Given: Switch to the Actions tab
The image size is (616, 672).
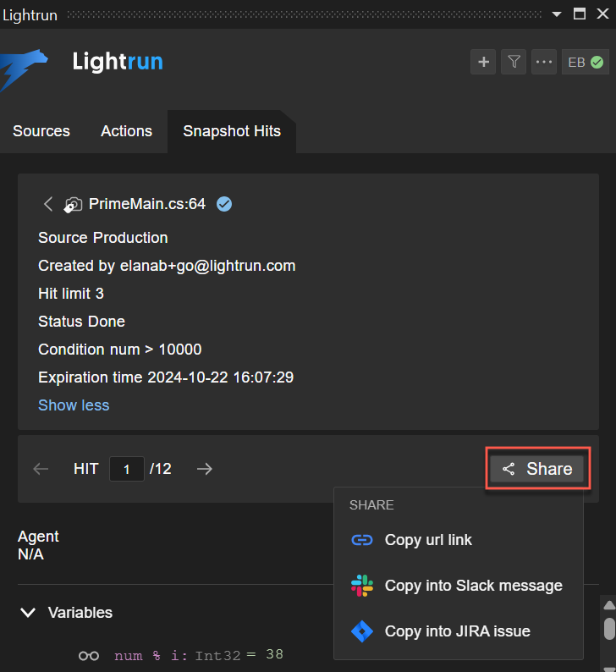Looking at the screenshot, I should tap(126, 131).
